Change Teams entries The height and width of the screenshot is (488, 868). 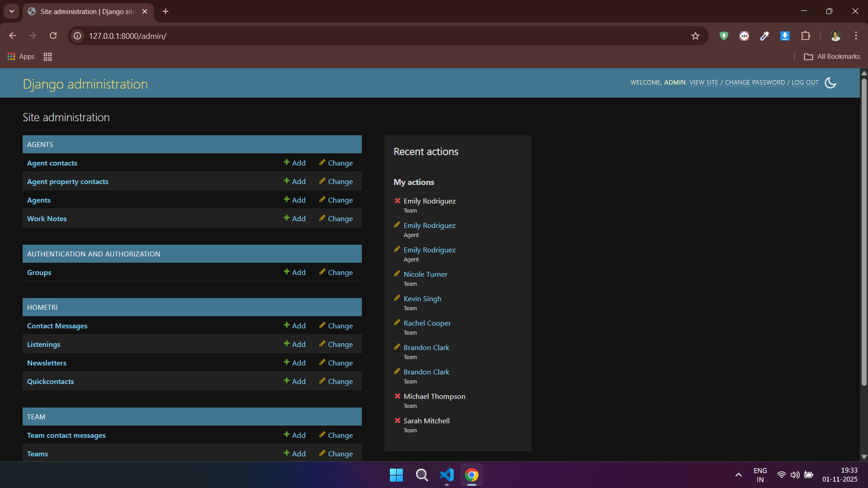pos(336,454)
